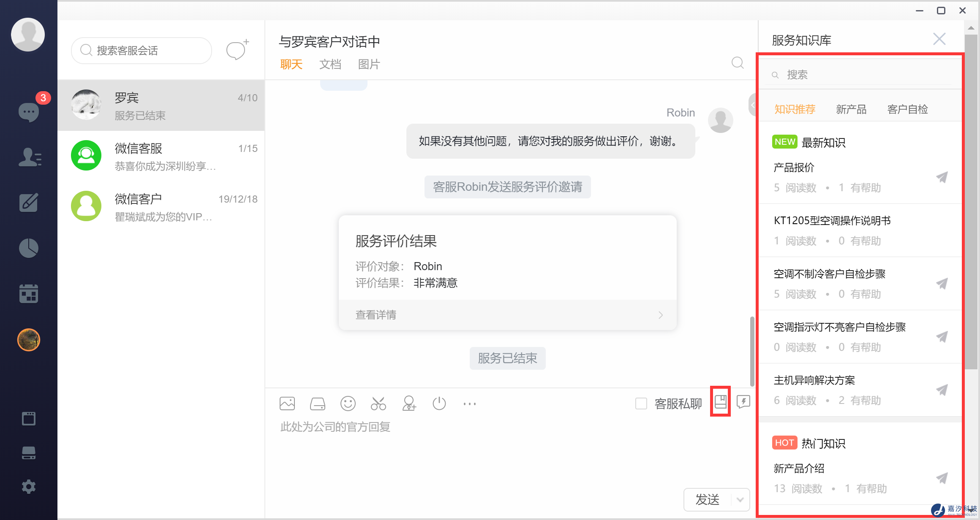980x520 pixels.
Task: Insert an image via picture icon
Action: point(287,404)
